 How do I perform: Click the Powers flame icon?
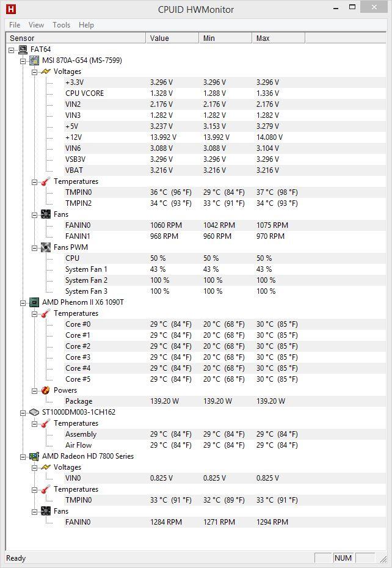[x=46, y=390]
